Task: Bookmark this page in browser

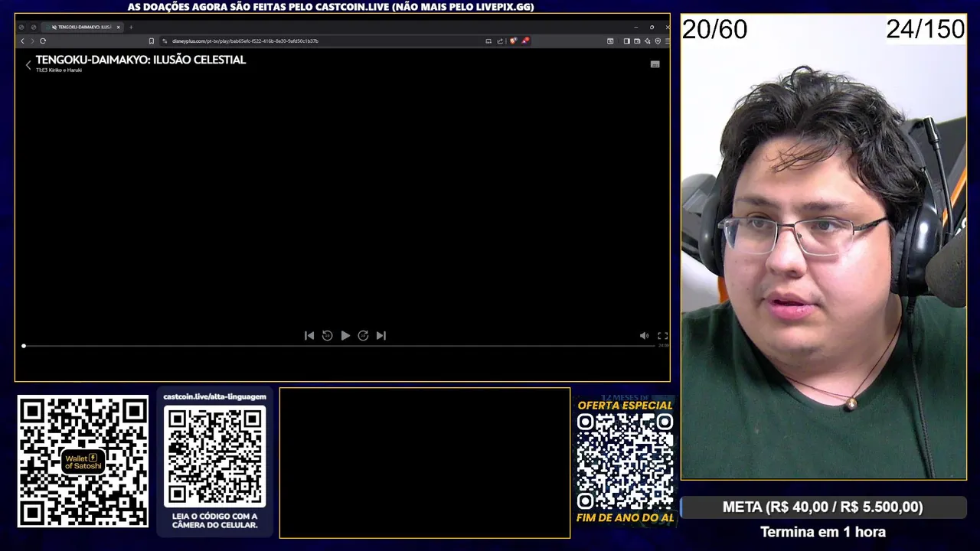Action: coord(152,41)
